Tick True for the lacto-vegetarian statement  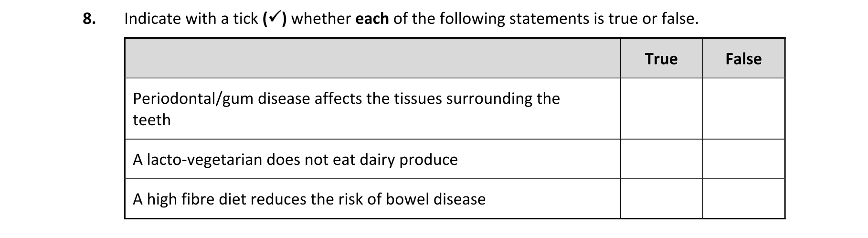point(661,159)
